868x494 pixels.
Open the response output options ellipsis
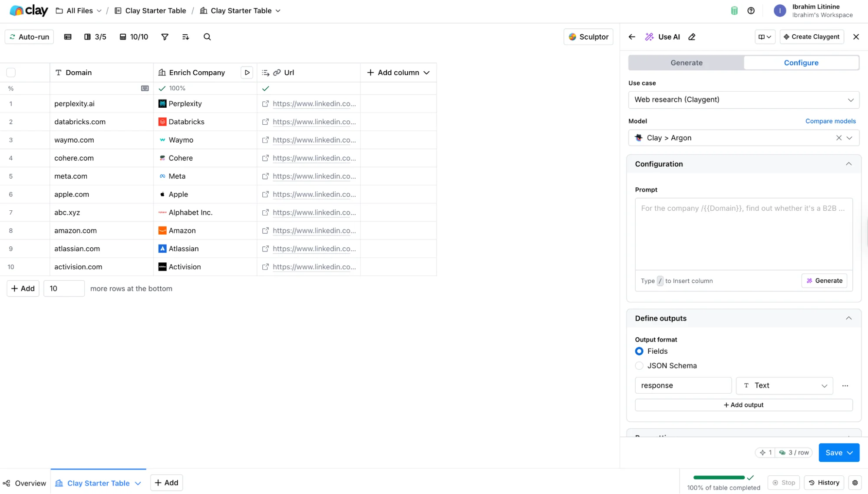tap(845, 386)
